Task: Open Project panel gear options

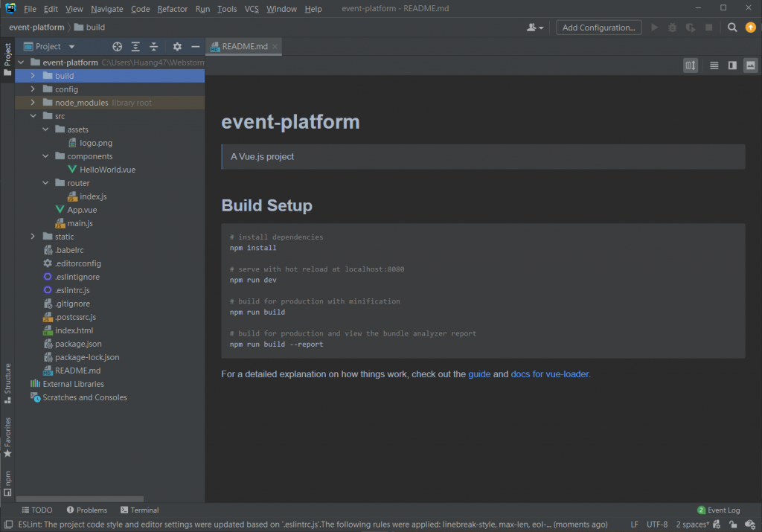Action: (x=177, y=46)
